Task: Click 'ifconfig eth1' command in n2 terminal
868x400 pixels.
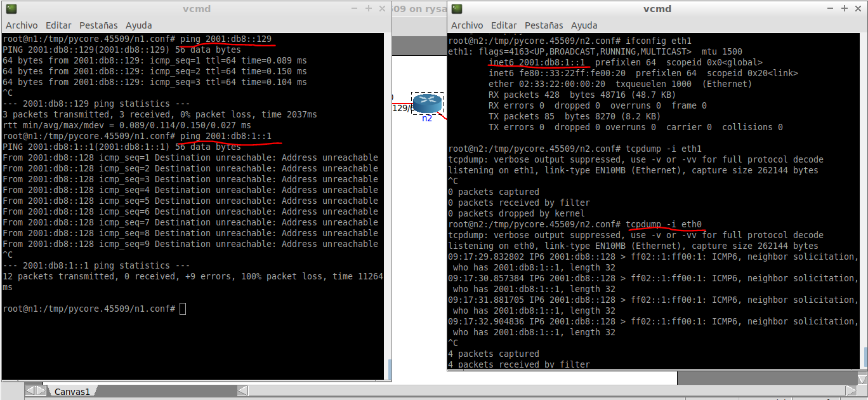Action: click(x=659, y=41)
